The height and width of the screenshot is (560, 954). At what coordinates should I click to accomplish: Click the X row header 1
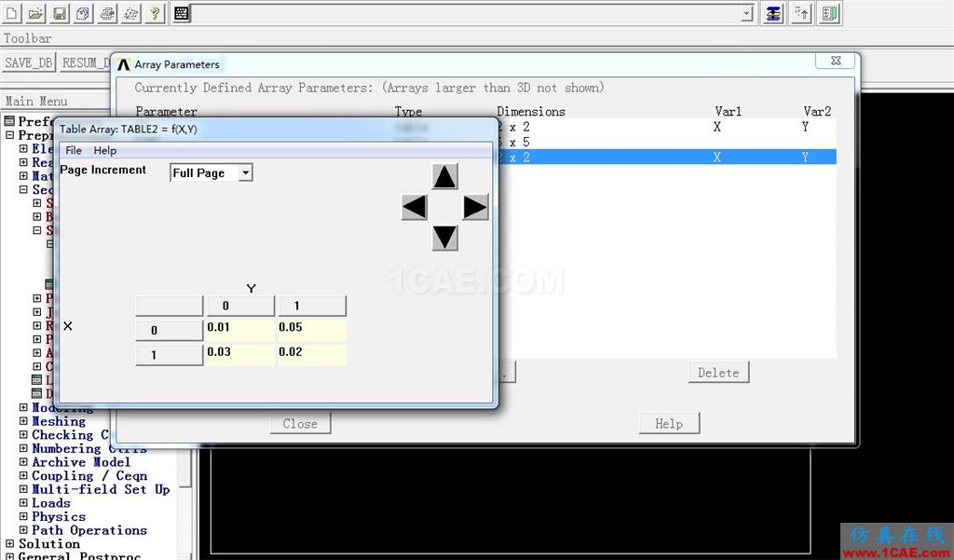pos(170,355)
